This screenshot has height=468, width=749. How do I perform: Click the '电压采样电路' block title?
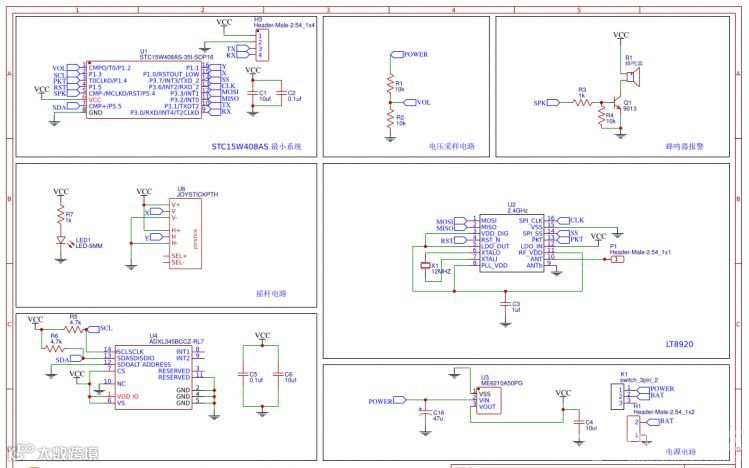[x=452, y=146]
